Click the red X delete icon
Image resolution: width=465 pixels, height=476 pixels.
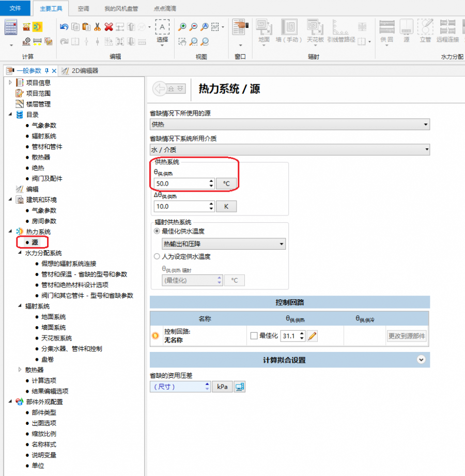(109, 27)
